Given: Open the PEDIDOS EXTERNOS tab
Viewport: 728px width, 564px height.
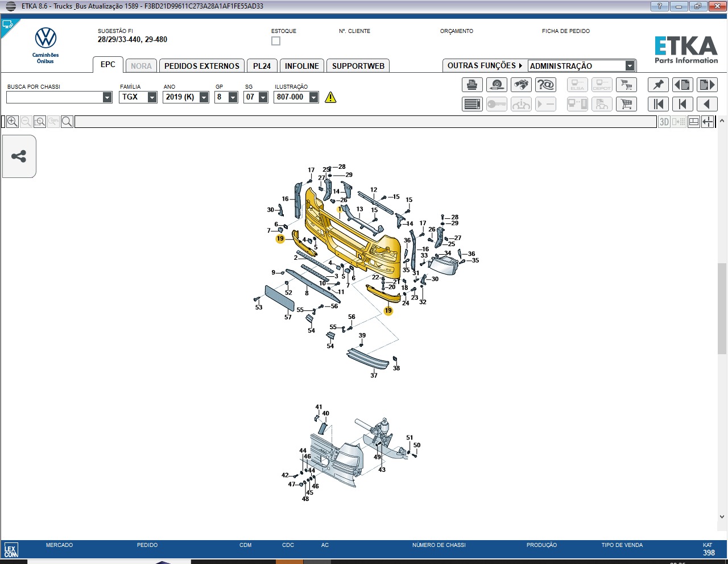Looking at the screenshot, I should coord(202,66).
